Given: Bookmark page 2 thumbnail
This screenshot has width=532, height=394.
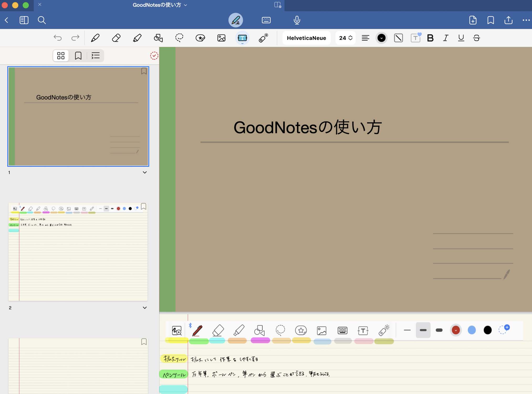Looking at the screenshot, I should 144,206.
